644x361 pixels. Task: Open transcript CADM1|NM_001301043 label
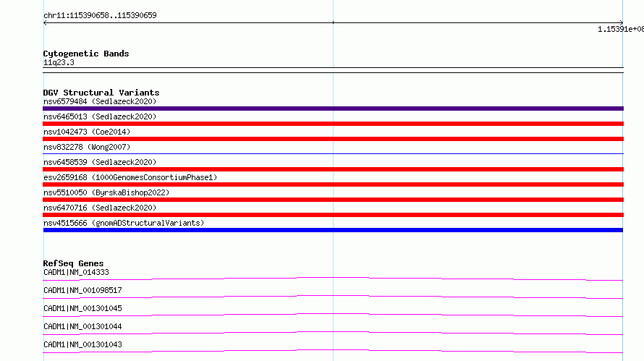pos(82,344)
